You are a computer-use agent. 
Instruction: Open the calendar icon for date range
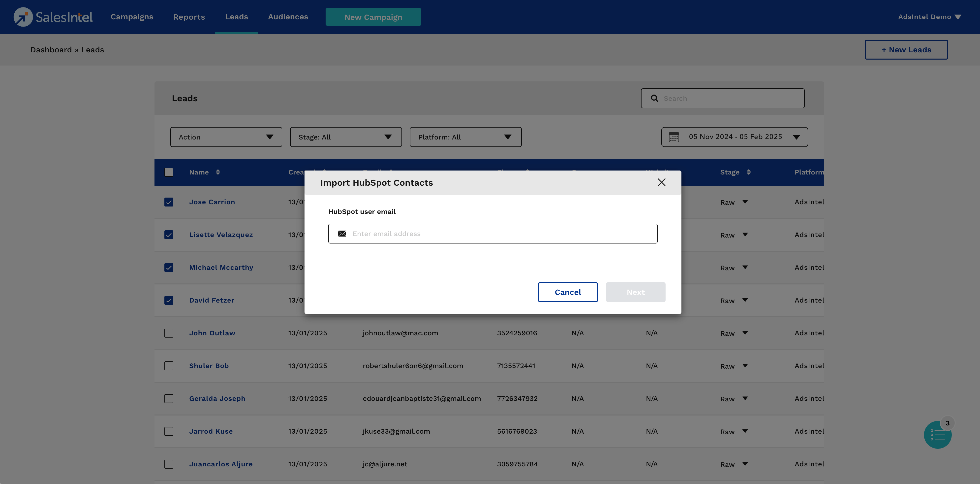(x=674, y=137)
